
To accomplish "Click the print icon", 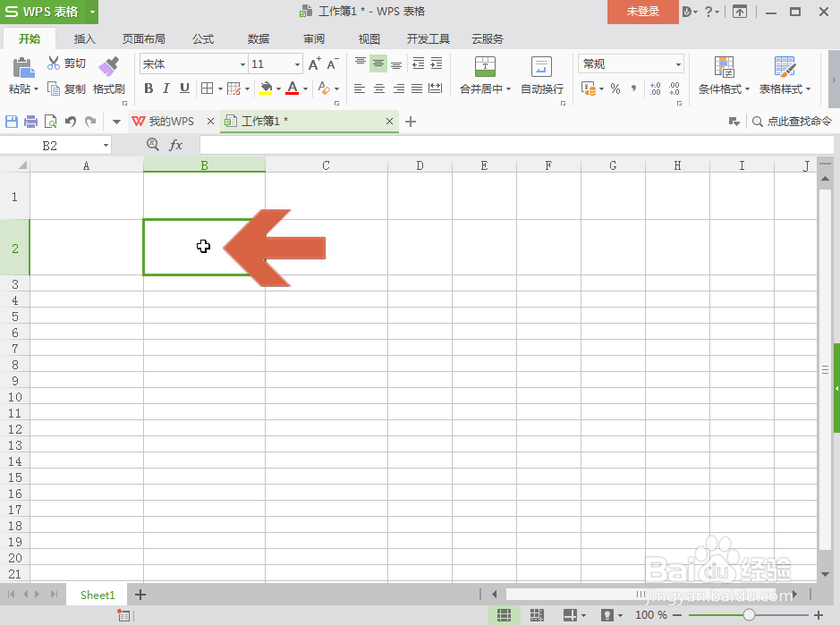I will 31,122.
